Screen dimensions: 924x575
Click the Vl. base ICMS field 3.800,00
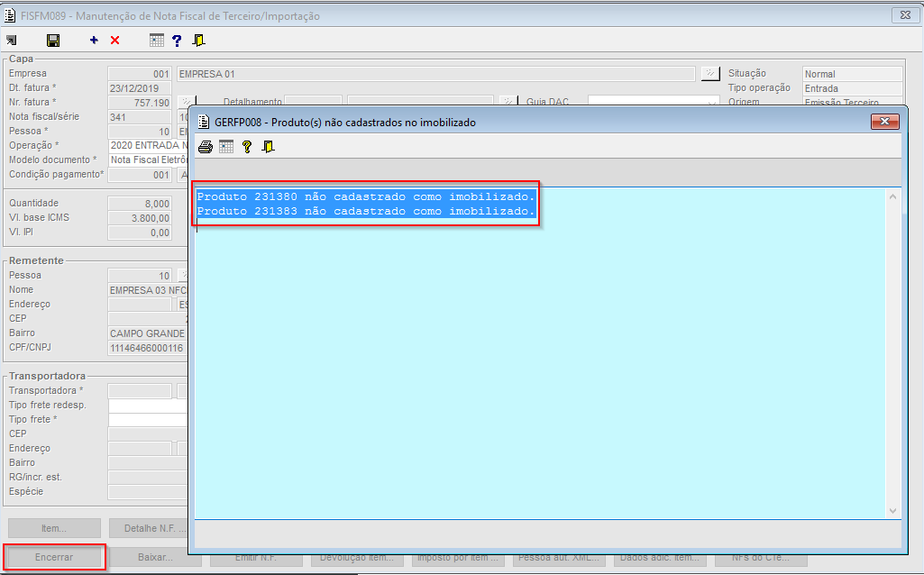pyautogui.click(x=140, y=218)
